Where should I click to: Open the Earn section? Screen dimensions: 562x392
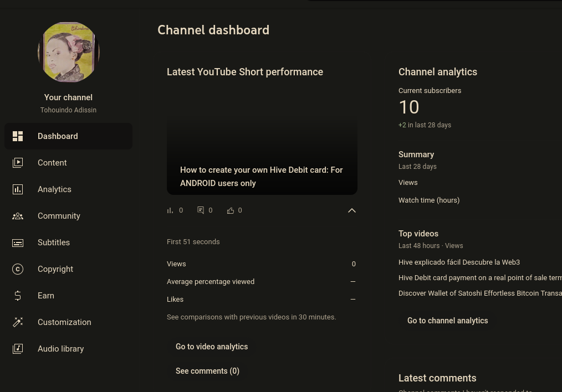click(69, 295)
